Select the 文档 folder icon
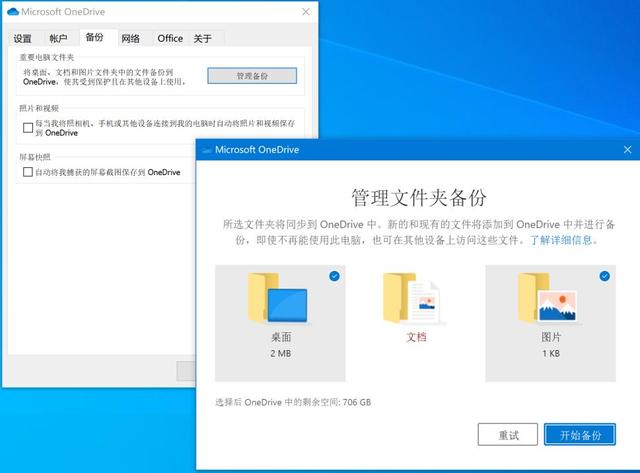 click(x=412, y=298)
